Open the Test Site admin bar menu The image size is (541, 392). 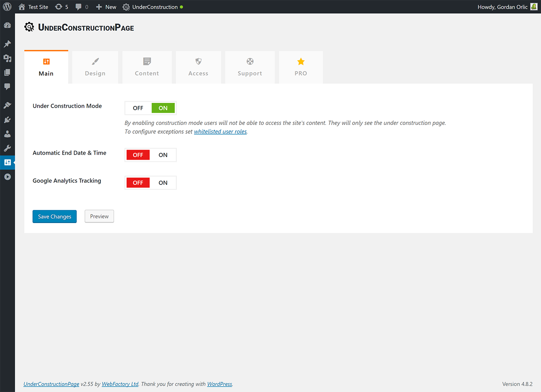pyautogui.click(x=33, y=7)
